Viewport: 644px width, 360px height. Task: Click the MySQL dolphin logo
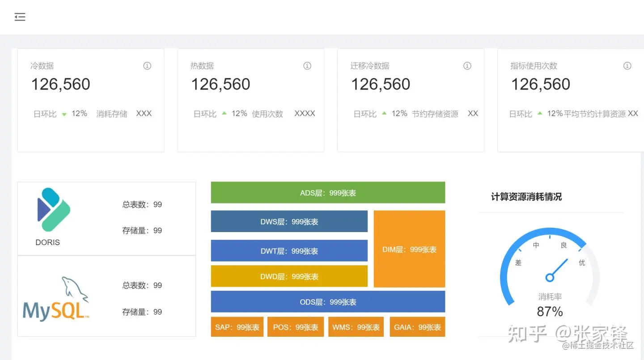tap(56, 298)
